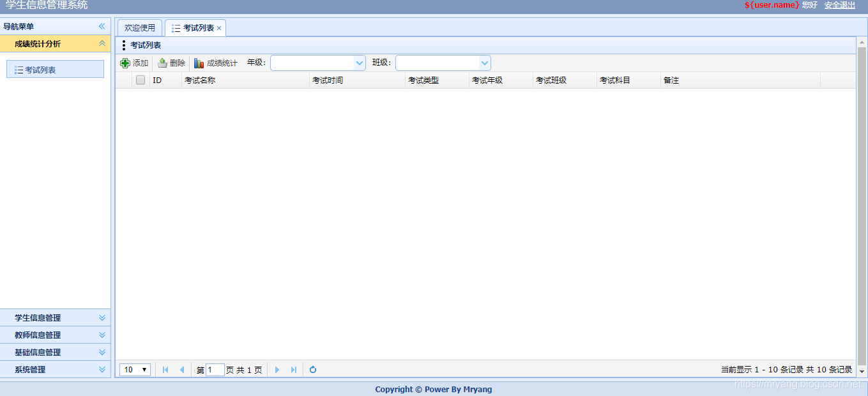
Task: Collapse the 成绩统计分析 panel with its chevron
Action: click(100, 43)
